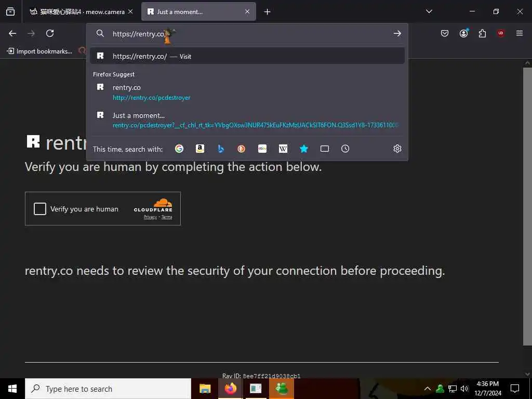Search this time with Amazon
Viewport: 532px width, 399px height.
[x=200, y=149]
